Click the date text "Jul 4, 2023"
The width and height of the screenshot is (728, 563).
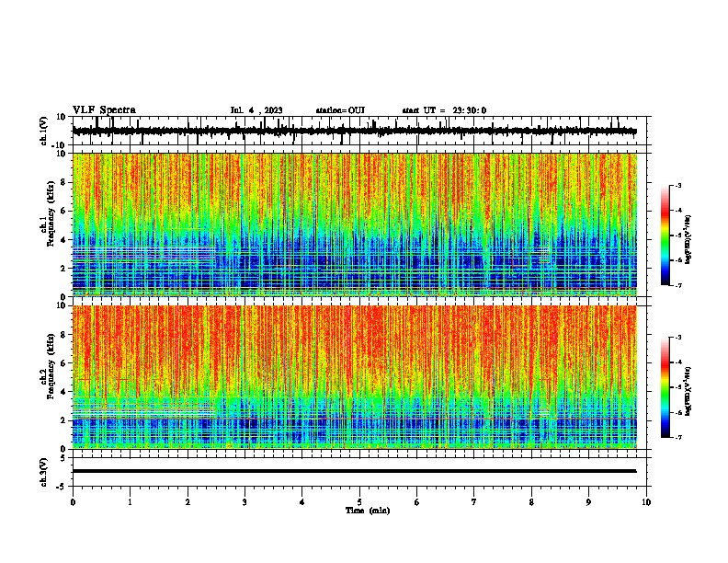tap(256, 110)
